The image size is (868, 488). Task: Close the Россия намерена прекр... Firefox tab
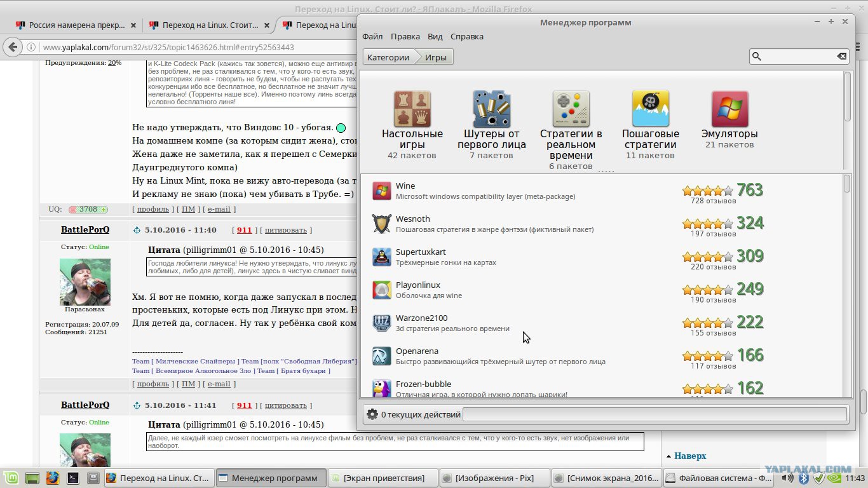tap(133, 25)
